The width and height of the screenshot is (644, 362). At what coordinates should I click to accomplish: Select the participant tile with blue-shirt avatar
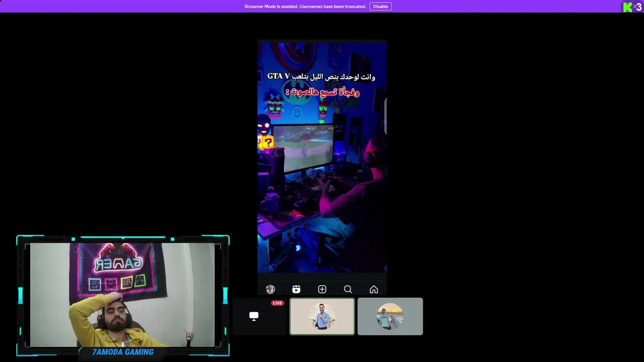coord(322,316)
